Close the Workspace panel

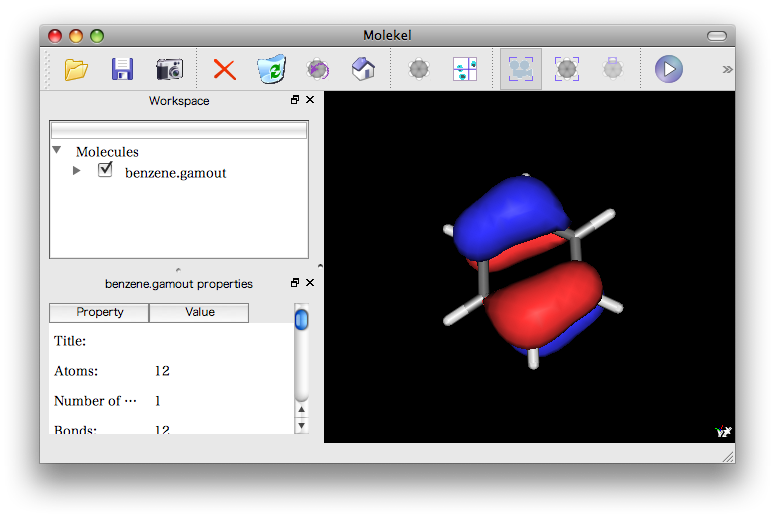(310, 100)
